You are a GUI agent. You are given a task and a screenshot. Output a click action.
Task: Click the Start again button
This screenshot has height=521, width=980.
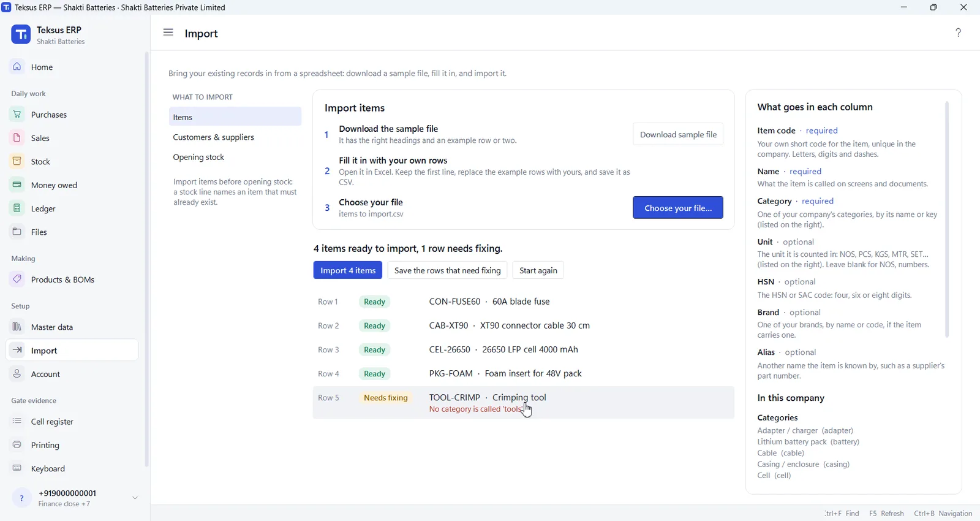click(x=538, y=270)
